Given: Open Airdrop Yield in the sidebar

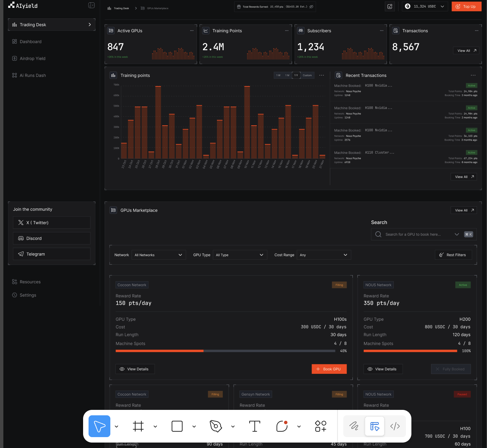Looking at the screenshot, I should 32,59.
